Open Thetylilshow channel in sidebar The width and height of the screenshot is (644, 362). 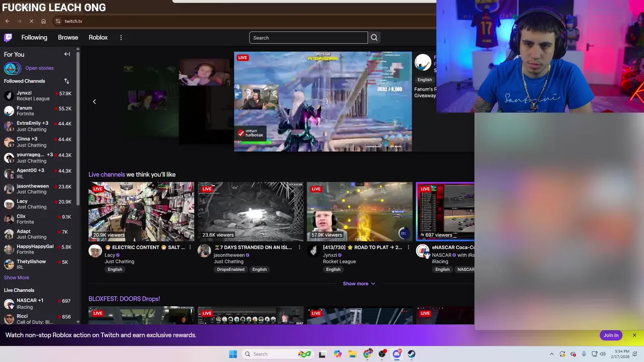coord(38,264)
